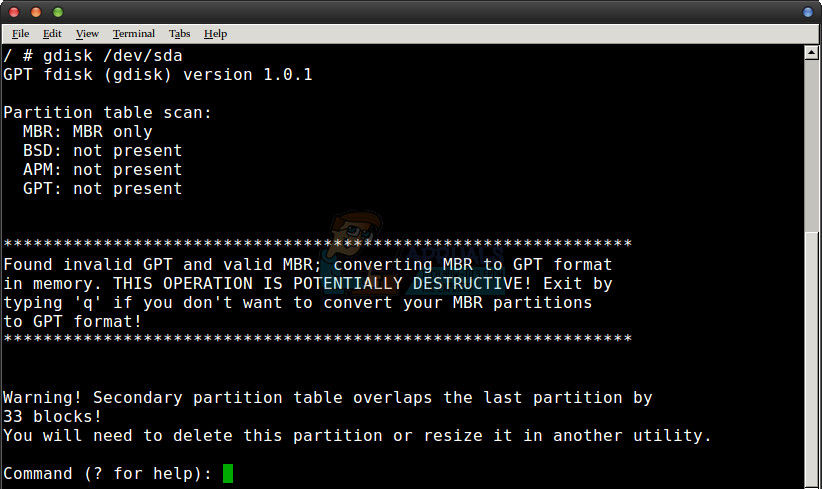Click the 'BSD: not present' line

click(102, 150)
